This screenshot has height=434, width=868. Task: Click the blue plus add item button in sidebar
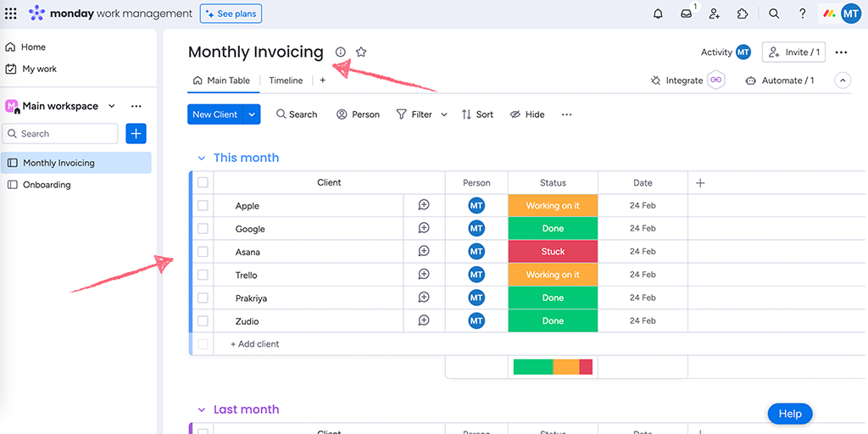click(136, 133)
